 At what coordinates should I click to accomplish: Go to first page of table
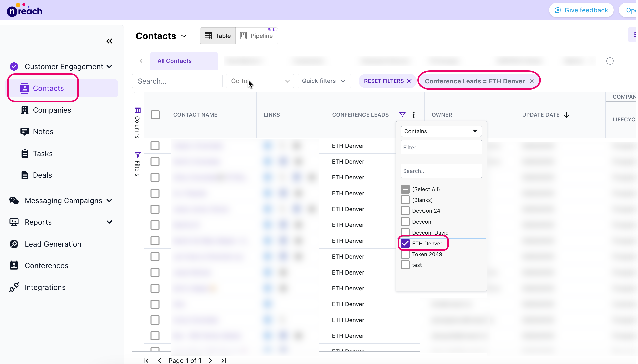146,361
